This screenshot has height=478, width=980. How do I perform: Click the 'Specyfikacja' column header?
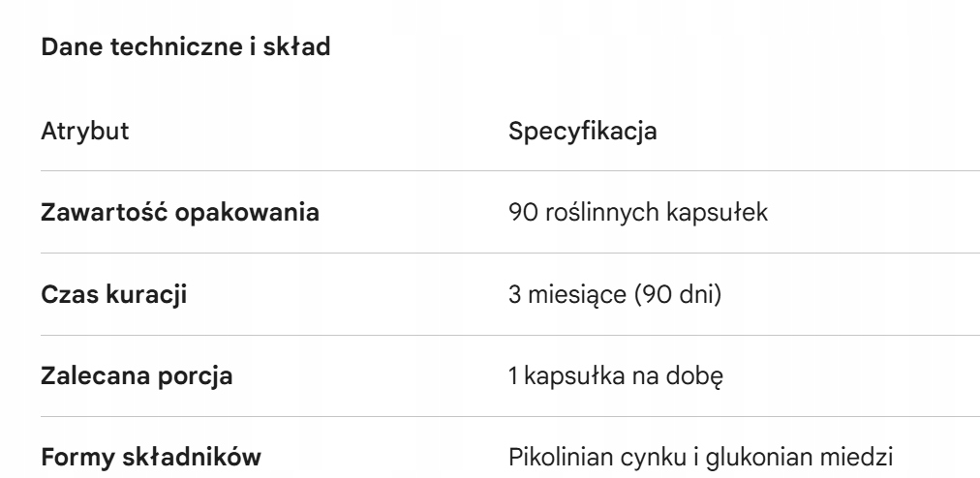coord(583,131)
